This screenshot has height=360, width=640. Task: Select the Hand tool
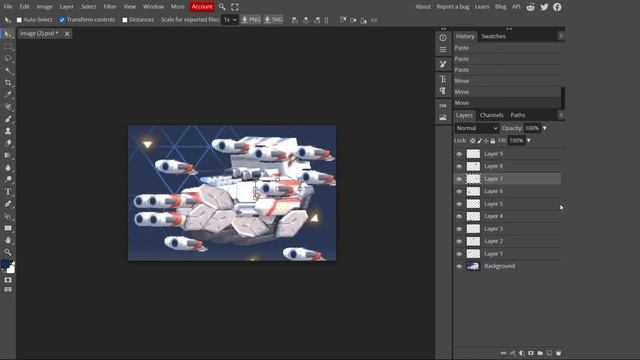click(8, 240)
